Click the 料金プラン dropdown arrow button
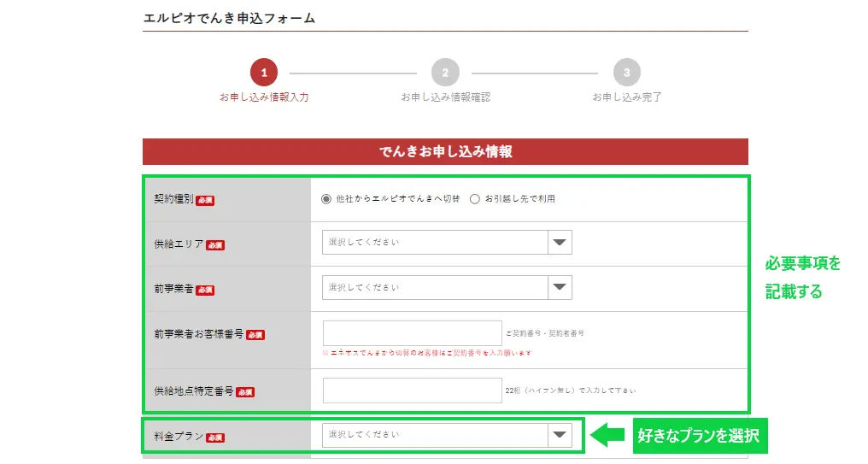The height and width of the screenshot is (464, 868). [560, 435]
